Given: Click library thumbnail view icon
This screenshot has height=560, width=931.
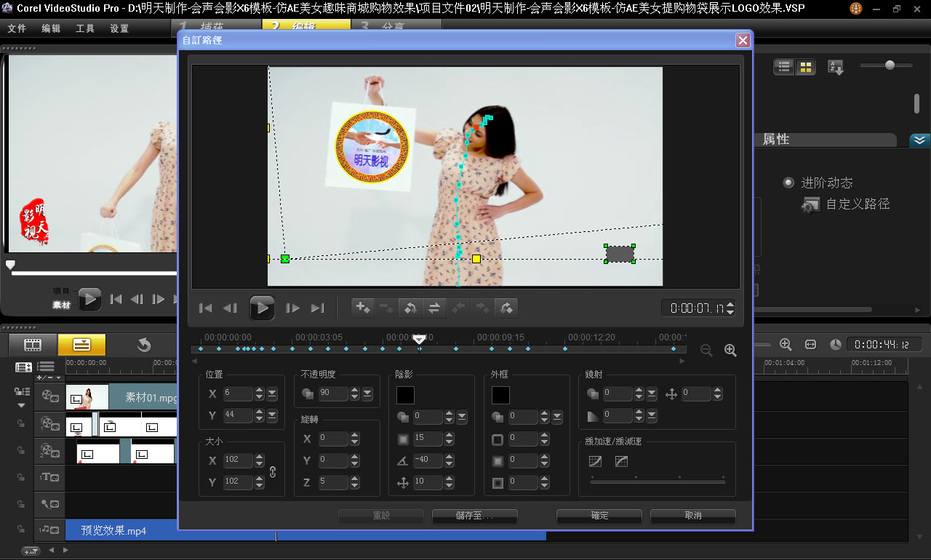Looking at the screenshot, I should [805, 67].
